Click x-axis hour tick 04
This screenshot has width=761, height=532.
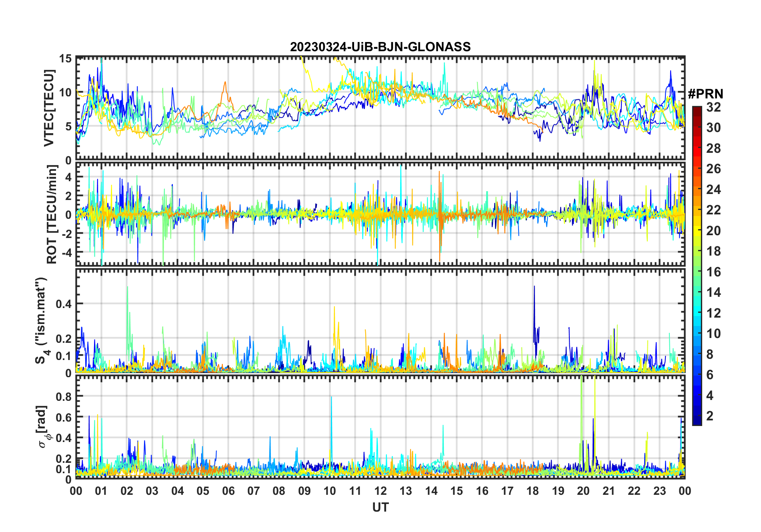tap(178, 491)
